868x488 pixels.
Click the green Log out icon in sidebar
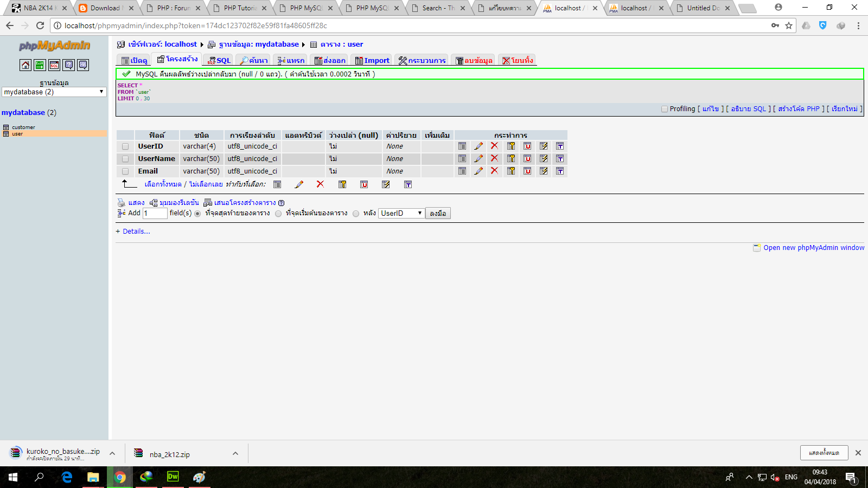[40, 65]
